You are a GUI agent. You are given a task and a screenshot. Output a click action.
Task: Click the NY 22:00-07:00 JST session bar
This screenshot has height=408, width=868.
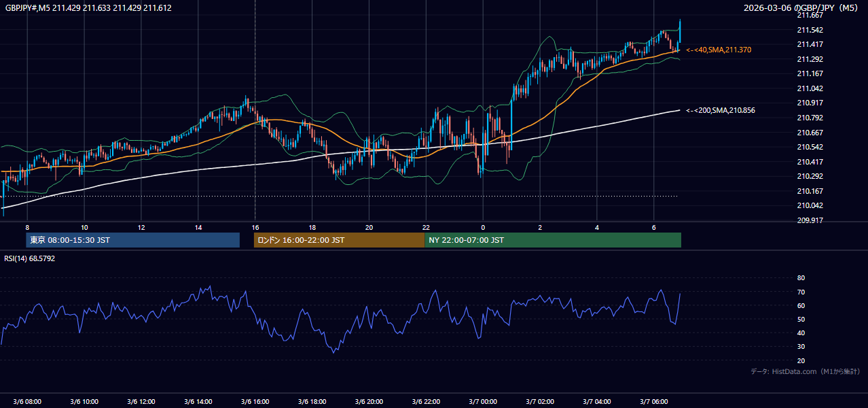coord(553,240)
